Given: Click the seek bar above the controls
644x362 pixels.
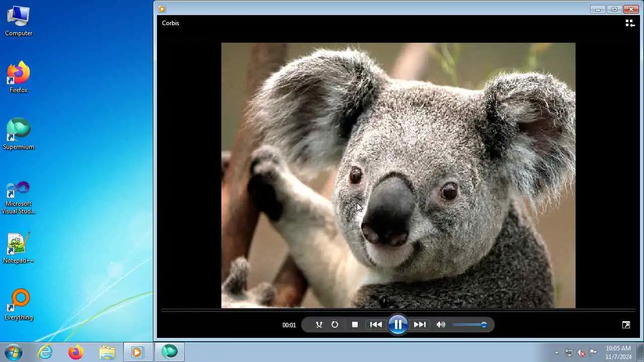Looking at the screenshot, I should [x=398, y=310].
